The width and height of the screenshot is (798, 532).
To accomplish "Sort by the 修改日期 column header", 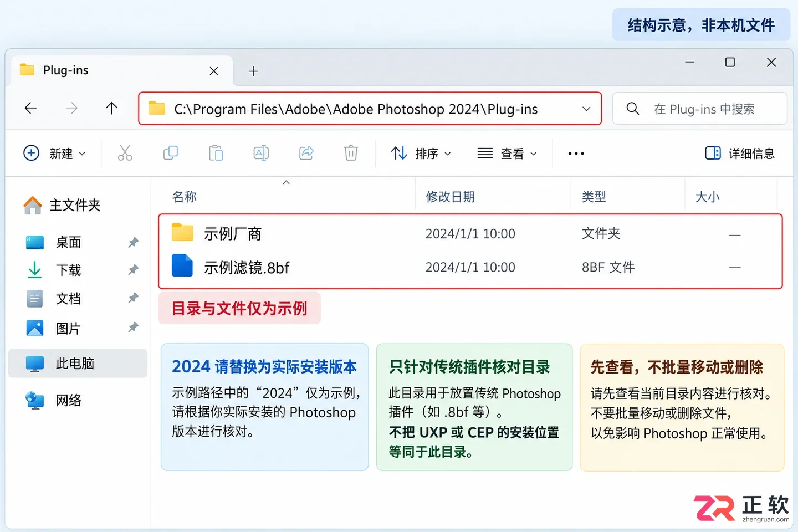I will tap(450, 197).
